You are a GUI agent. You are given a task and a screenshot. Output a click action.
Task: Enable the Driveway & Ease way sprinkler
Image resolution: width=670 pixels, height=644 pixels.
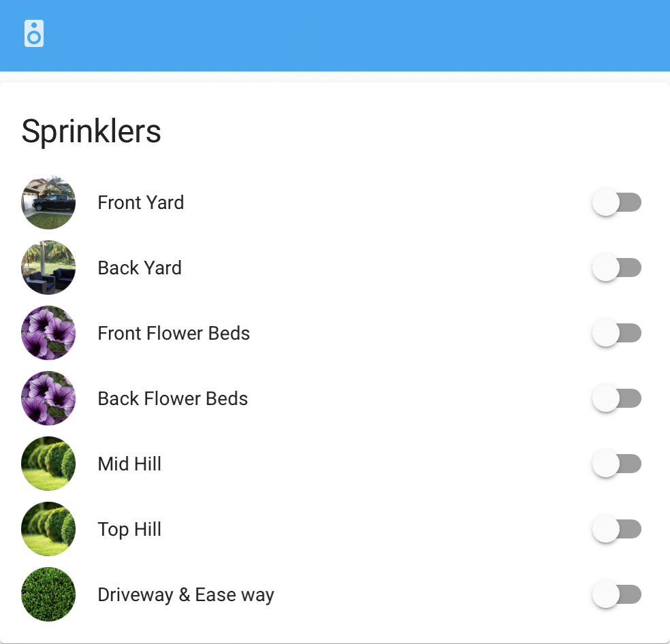pos(617,595)
